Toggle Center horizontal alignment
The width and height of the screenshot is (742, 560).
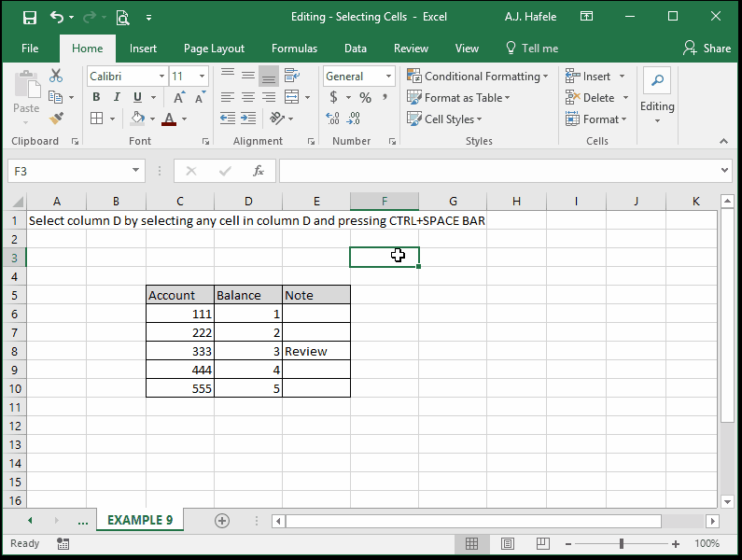[x=248, y=97]
